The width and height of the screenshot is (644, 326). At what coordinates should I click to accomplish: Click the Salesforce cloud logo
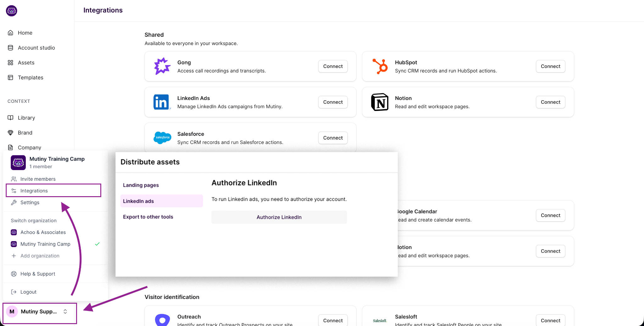[x=162, y=138]
